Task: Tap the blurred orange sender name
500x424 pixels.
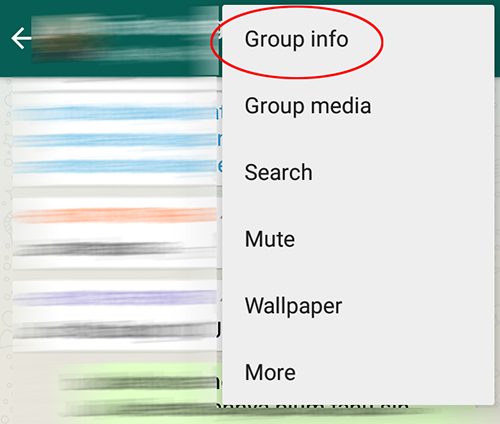Action: point(115,215)
